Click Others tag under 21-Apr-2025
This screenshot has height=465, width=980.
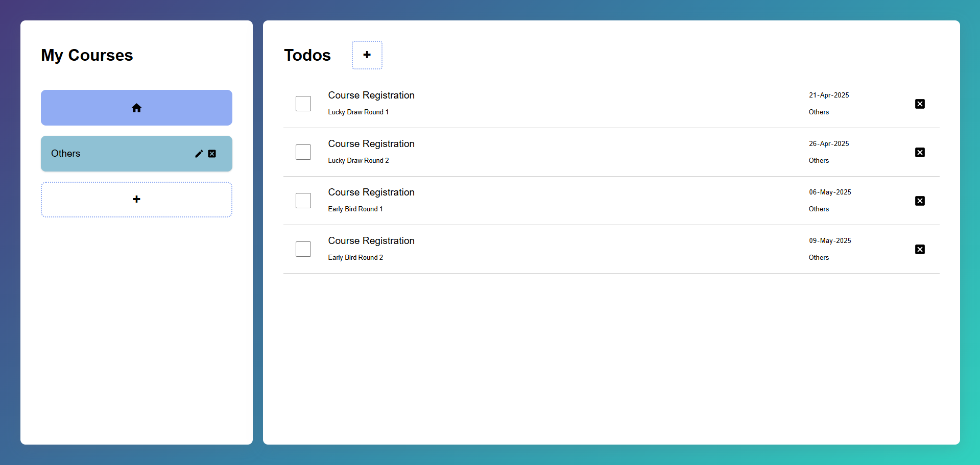(x=819, y=112)
